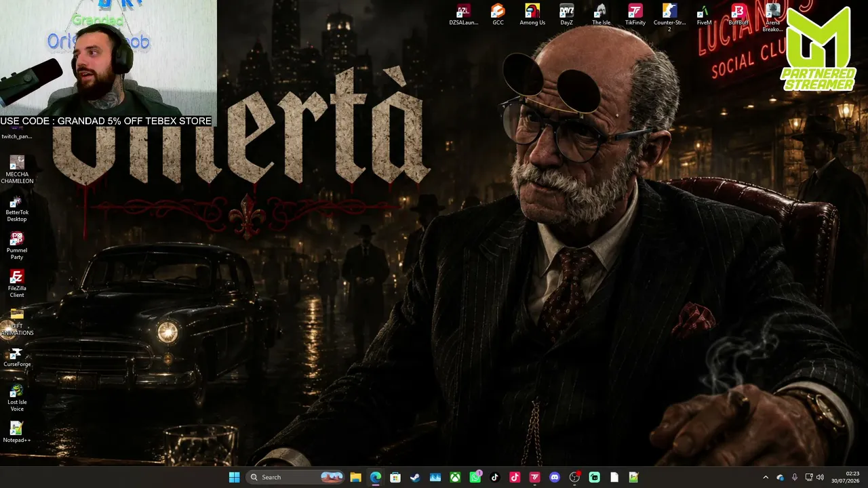This screenshot has width=868, height=488.
Task: Open the CurseForge desktop shortcut
Action: (17, 357)
